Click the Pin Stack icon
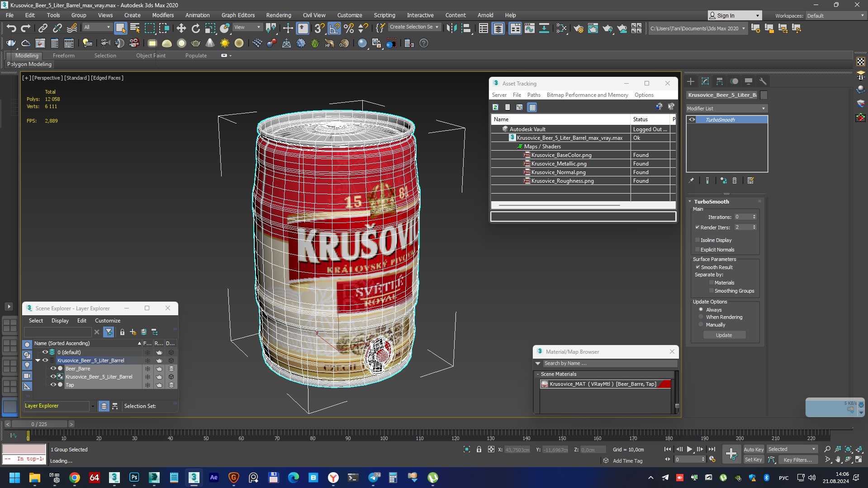The height and width of the screenshot is (488, 868). [691, 180]
